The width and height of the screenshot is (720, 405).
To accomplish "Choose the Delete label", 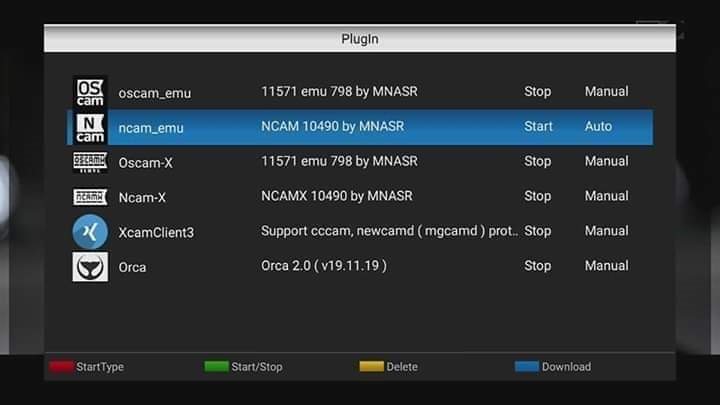I will coord(402,367).
